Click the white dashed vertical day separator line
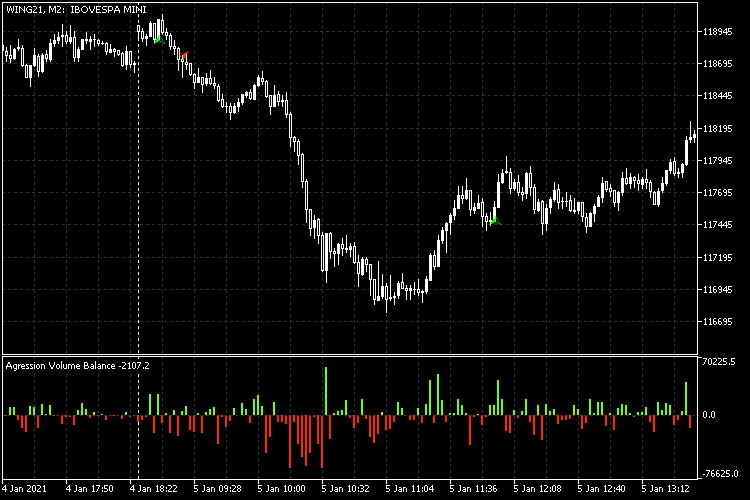Viewport: 750px width, 500px height. tap(139, 239)
